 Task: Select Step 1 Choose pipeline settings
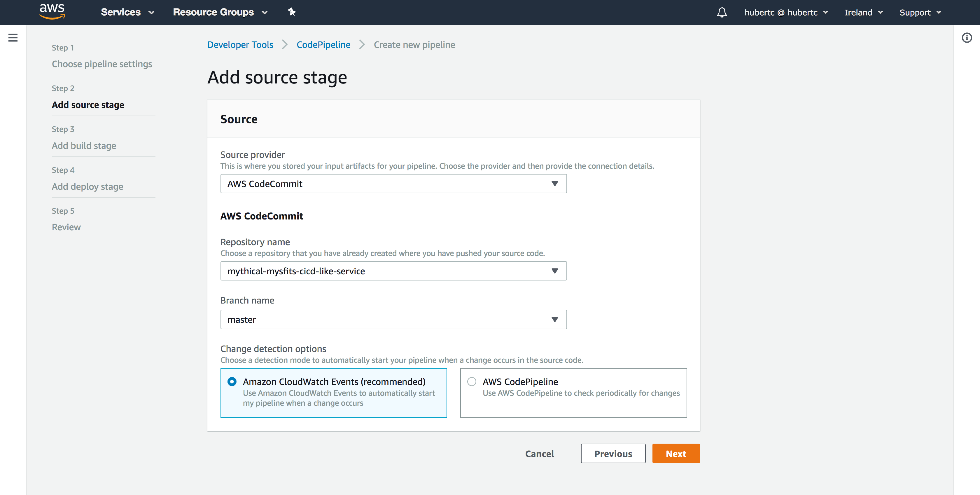102,64
